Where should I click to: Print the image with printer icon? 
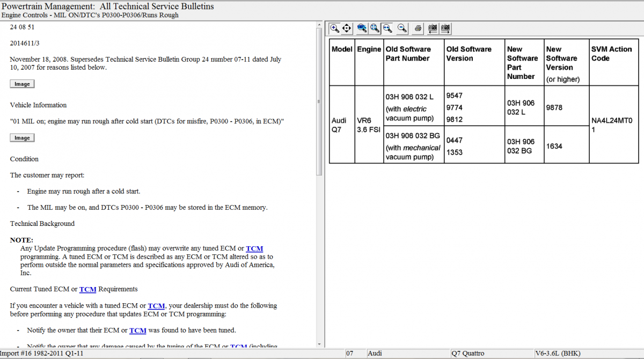coord(418,28)
